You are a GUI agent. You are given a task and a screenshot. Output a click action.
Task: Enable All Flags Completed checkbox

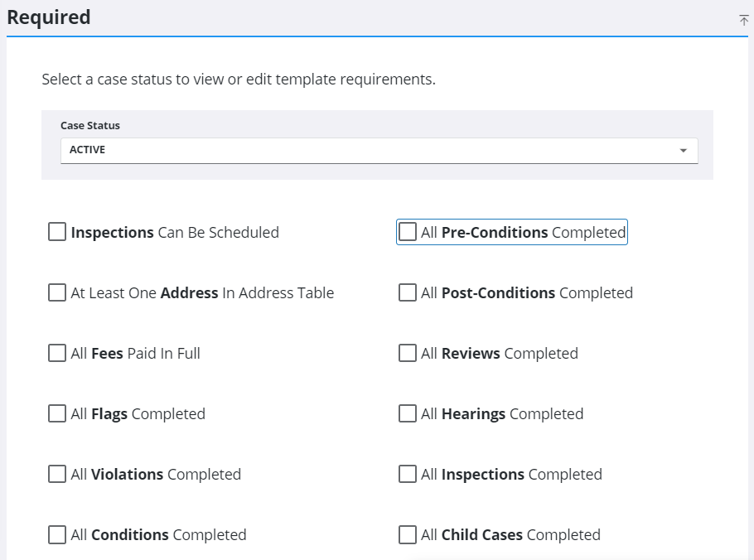57,413
